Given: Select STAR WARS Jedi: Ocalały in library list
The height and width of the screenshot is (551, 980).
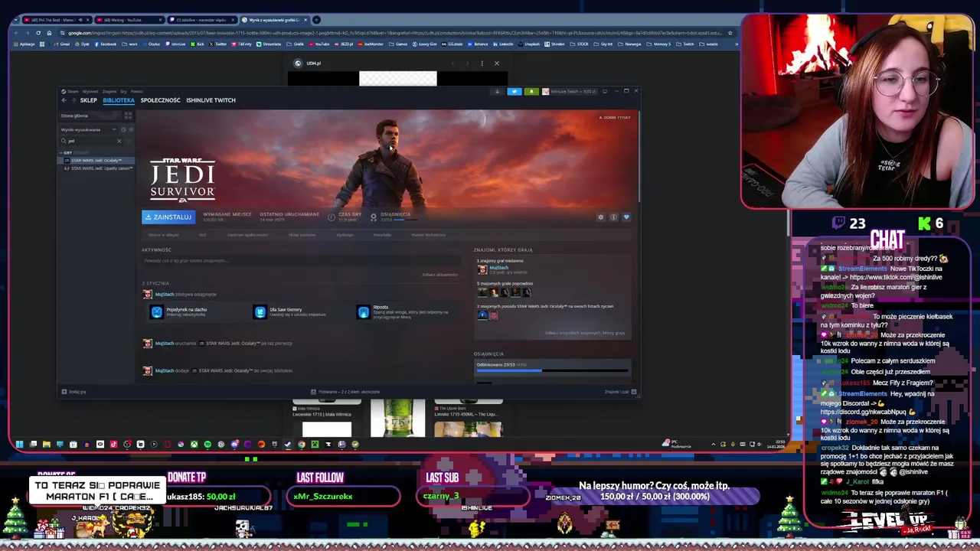Looking at the screenshot, I should click(x=97, y=161).
